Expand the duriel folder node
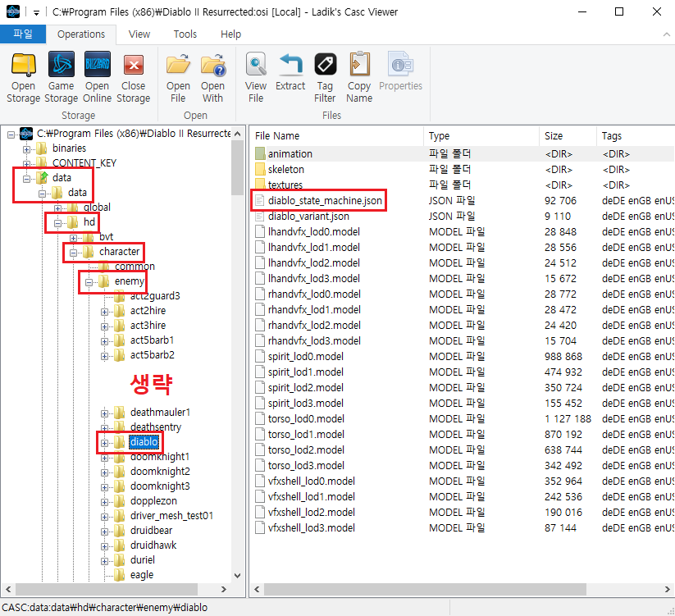 point(104,561)
